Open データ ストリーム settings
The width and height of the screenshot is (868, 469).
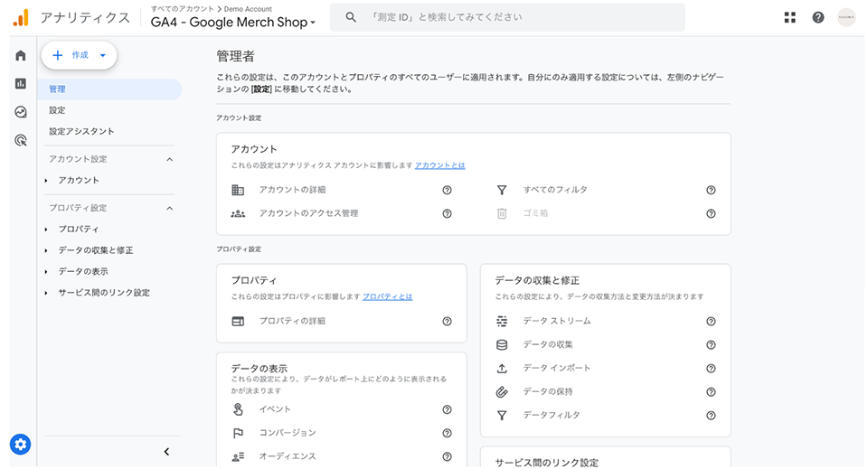[557, 321]
